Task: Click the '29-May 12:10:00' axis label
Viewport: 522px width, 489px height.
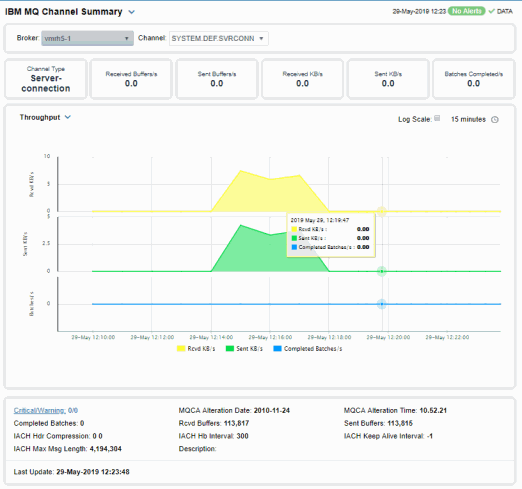Action: pos(93,337)
